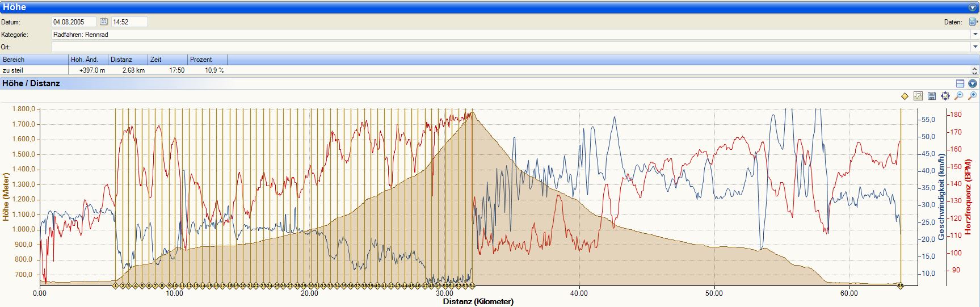Screen dimensions: 980x307
Task: Save the chart with the floppy disk icon
Action: click(x=932, y=96)
